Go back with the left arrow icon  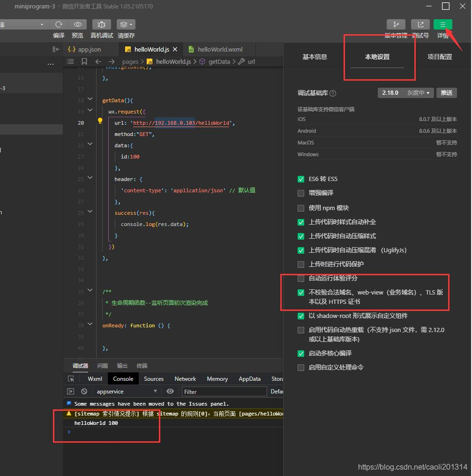tap(98, 61)
